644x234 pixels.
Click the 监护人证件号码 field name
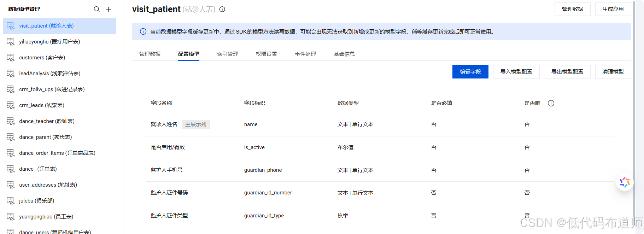[x=169, y=193]
